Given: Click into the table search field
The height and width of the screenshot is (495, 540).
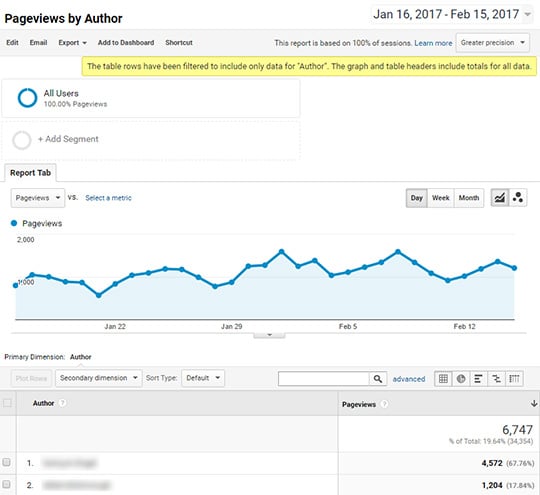Looking at the screenshot, I should point(324,379).
